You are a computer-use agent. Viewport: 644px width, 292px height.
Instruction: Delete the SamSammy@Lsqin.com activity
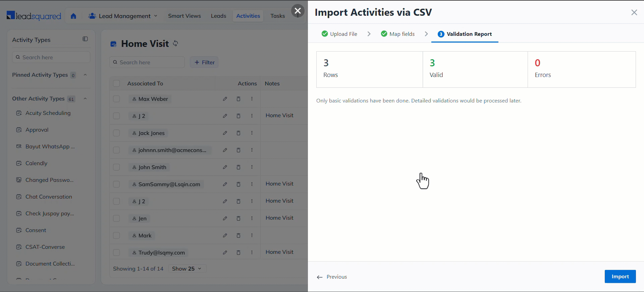coord(238,184)
